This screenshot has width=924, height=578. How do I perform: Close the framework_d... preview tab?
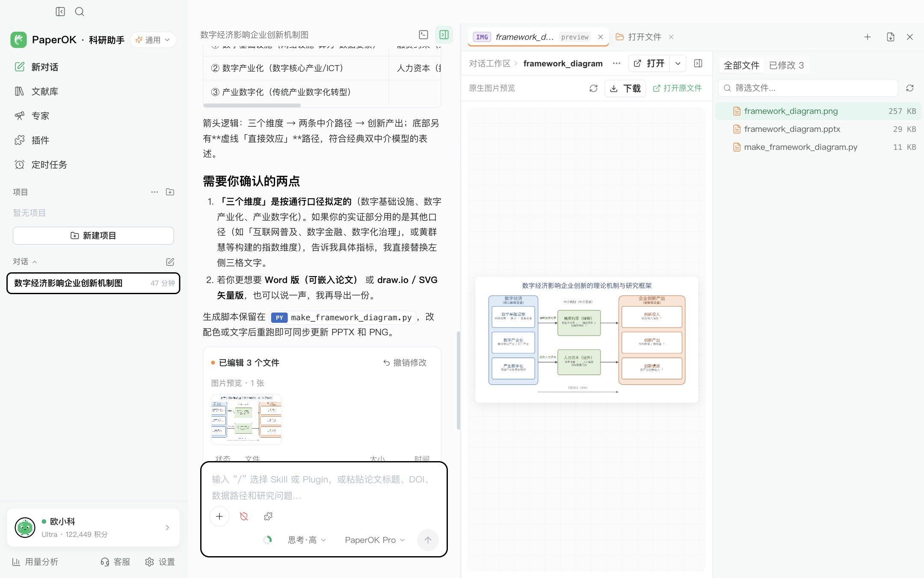(x=601, y=37)
